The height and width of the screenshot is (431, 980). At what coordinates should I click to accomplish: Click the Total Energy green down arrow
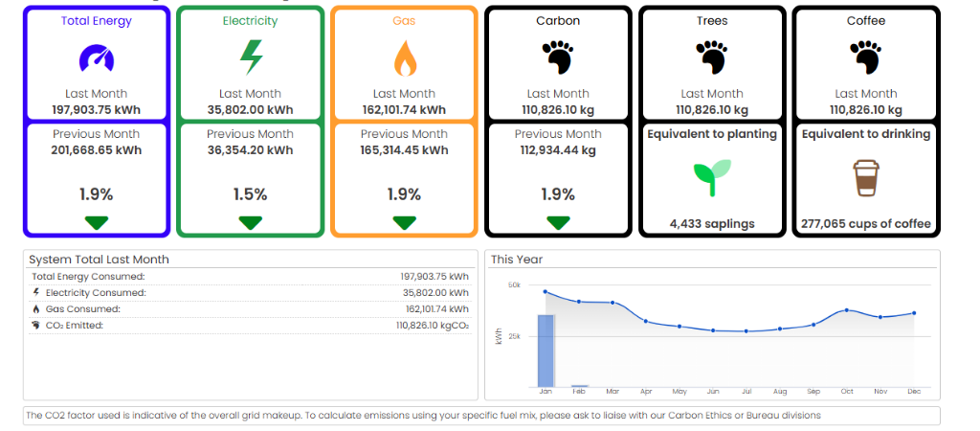click(96, 222)
